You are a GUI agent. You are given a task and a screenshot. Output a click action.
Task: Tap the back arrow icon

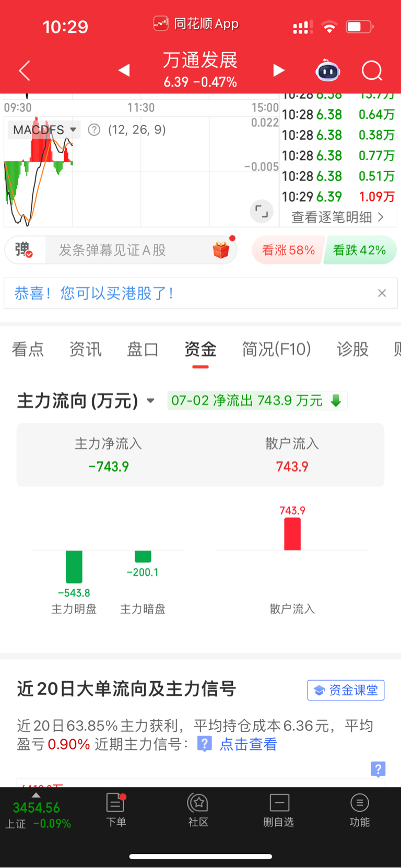click(x=25, y=70)
